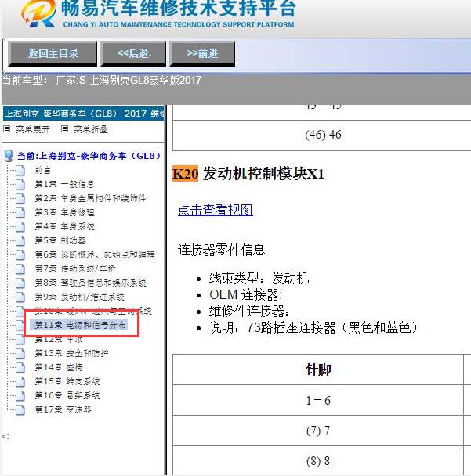This screenshot has height=476, width=471.
Task: Click the 当前车型 vehicle info bar text
Action: point(102,80)
